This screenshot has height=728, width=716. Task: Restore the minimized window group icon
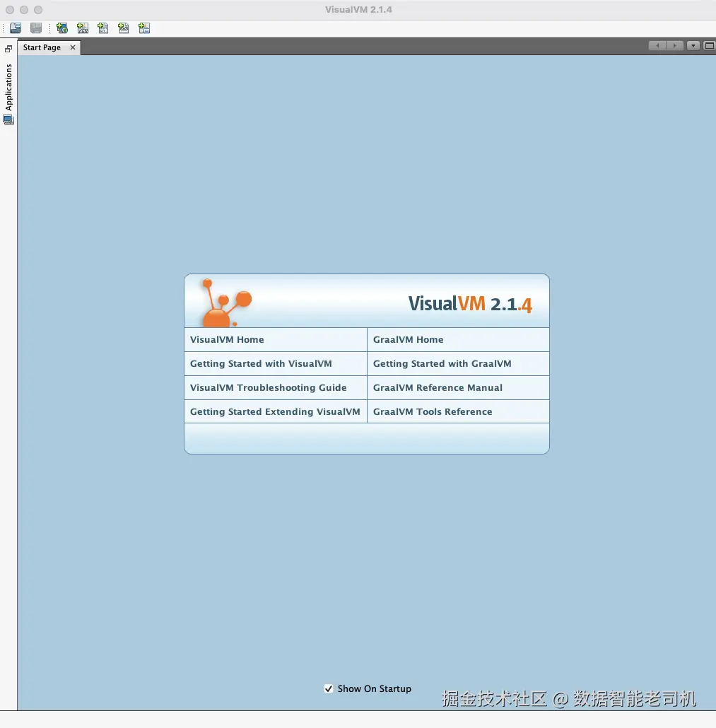(x=8, y=49)
